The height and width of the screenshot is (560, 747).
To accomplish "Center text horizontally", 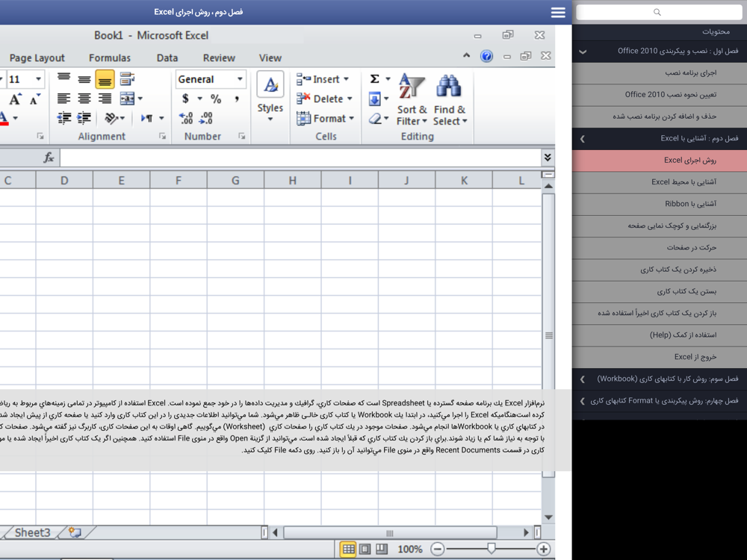I will pos(84,99).
